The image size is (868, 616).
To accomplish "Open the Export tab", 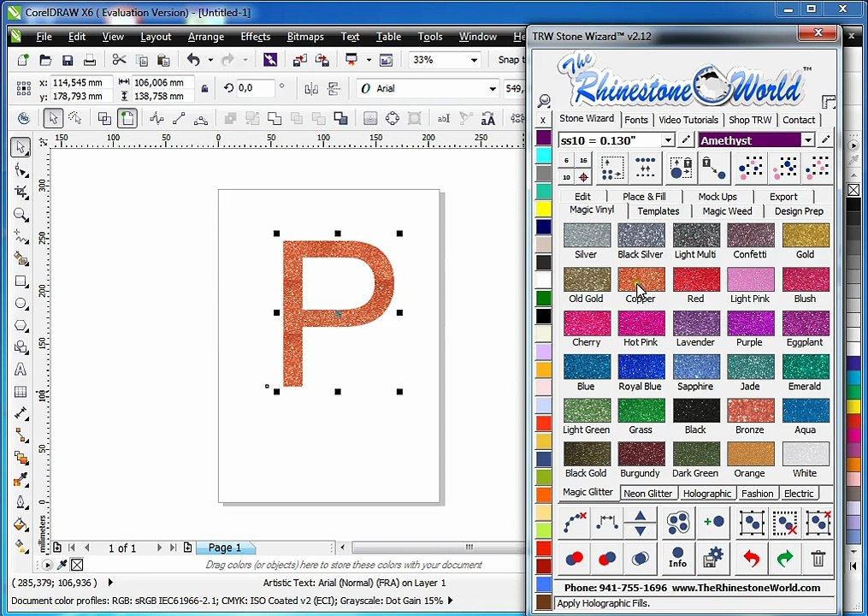I will (x=783, y=196).
